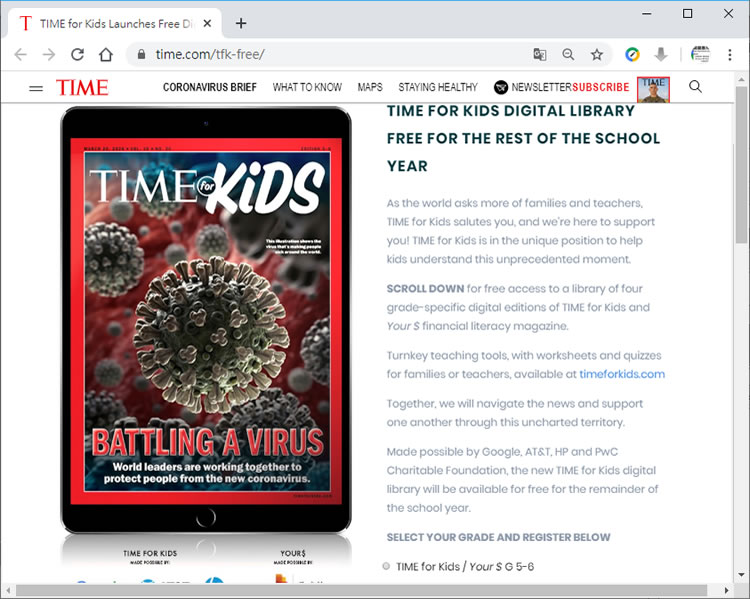Click the red Subscribe link
Viewport: 750px width, 599px height.
point(601,87)
